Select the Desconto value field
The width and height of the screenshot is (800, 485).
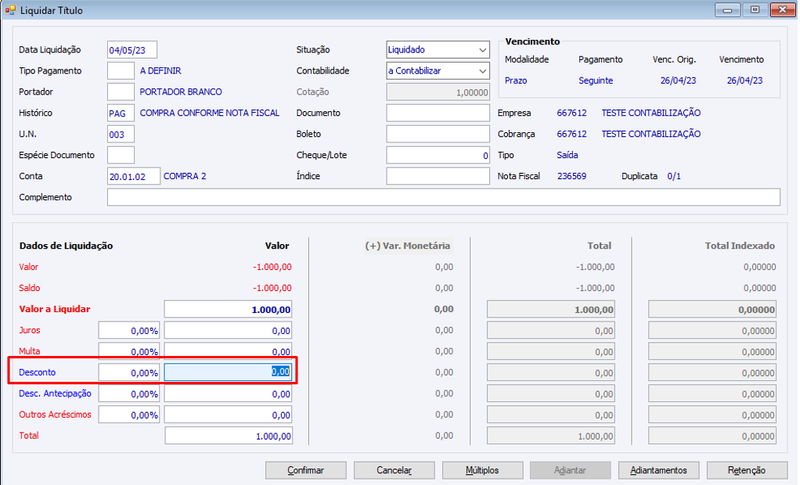(x=228, y=372)
